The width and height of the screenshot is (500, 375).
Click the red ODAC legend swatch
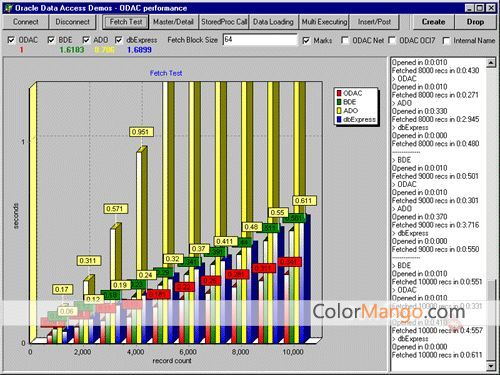[x=339, y=94]
